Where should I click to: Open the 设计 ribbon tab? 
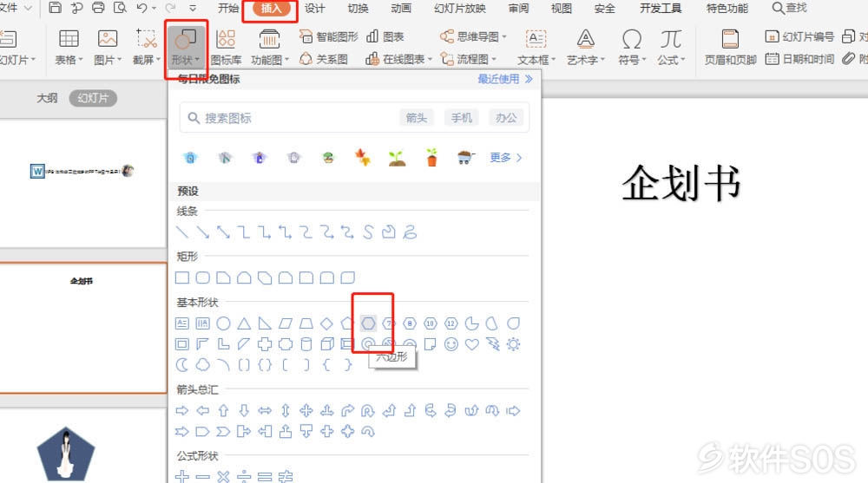(x=314, y=9)
